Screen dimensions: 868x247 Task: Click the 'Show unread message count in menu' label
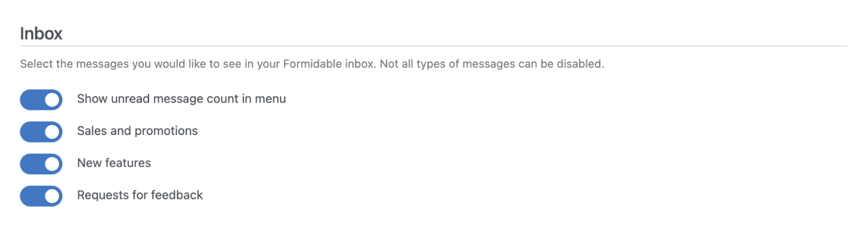point(182,99)
